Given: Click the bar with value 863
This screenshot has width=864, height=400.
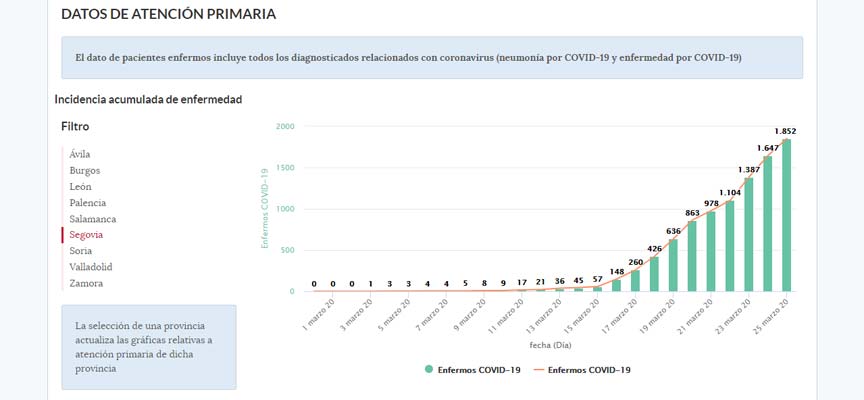Looking at the screenshot, I should tap(691, 256).
